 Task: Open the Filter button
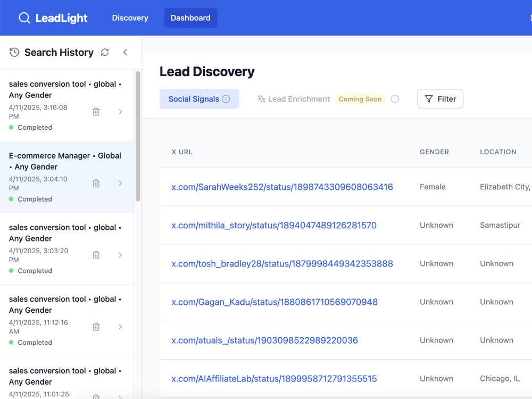(x=440, y=99)
